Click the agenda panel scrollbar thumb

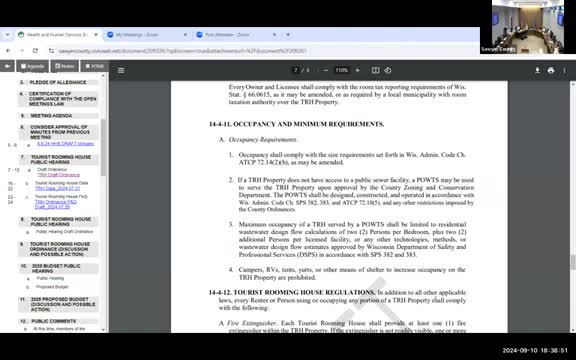click(103, 146)
